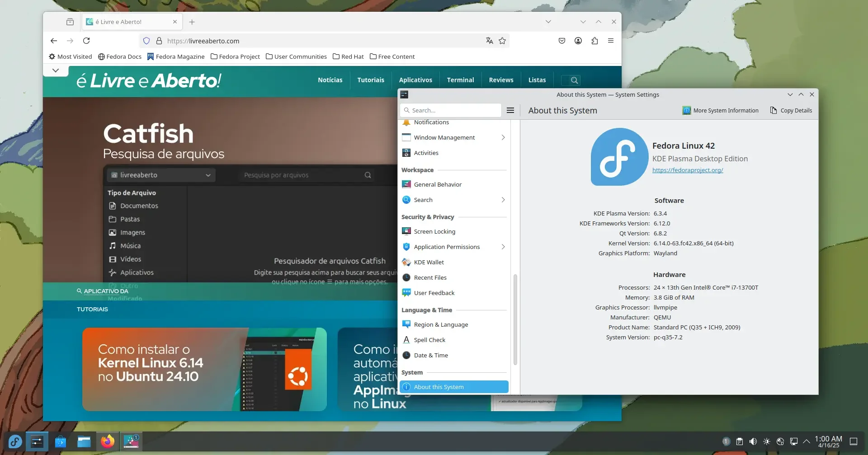Open the brightness tray icon

767,441
